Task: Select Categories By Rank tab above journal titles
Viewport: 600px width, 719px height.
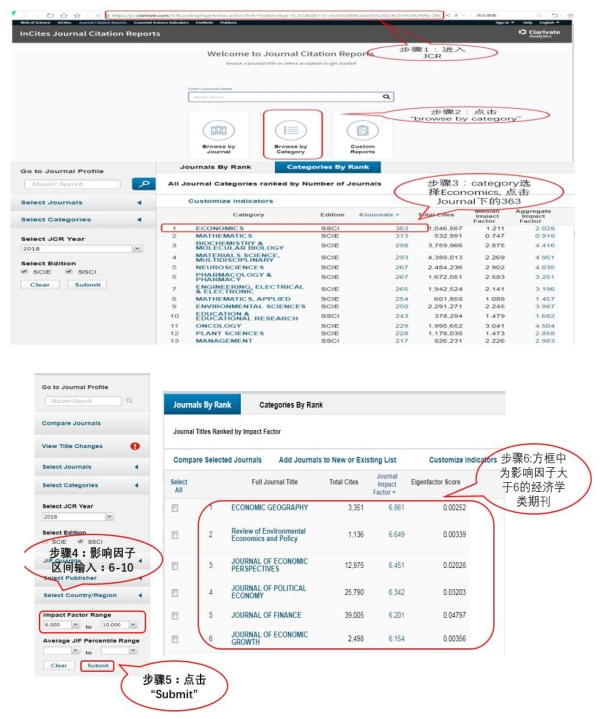Action: [x=291, y=405]
